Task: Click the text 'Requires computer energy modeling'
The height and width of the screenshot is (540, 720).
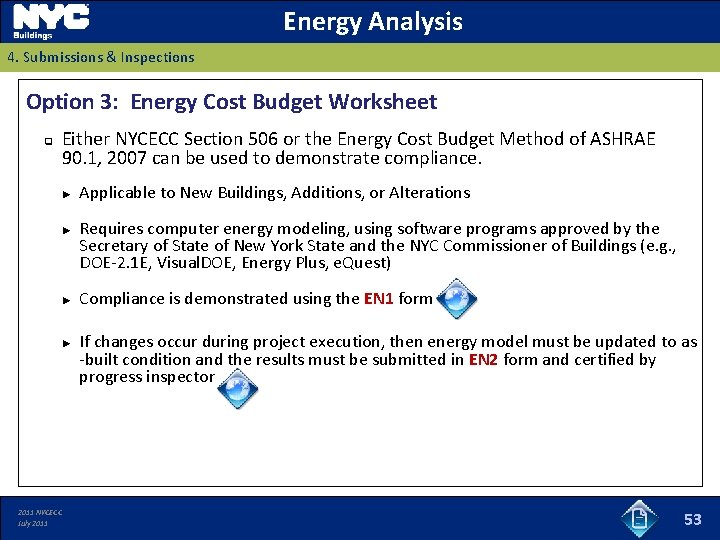Action: coord(214,229)
